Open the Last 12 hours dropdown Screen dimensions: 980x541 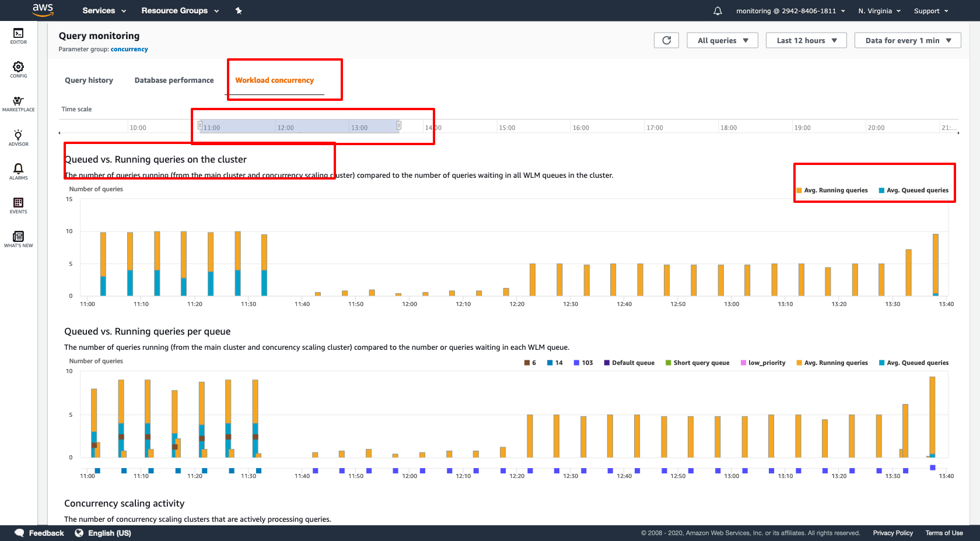[x=806, y=40]
